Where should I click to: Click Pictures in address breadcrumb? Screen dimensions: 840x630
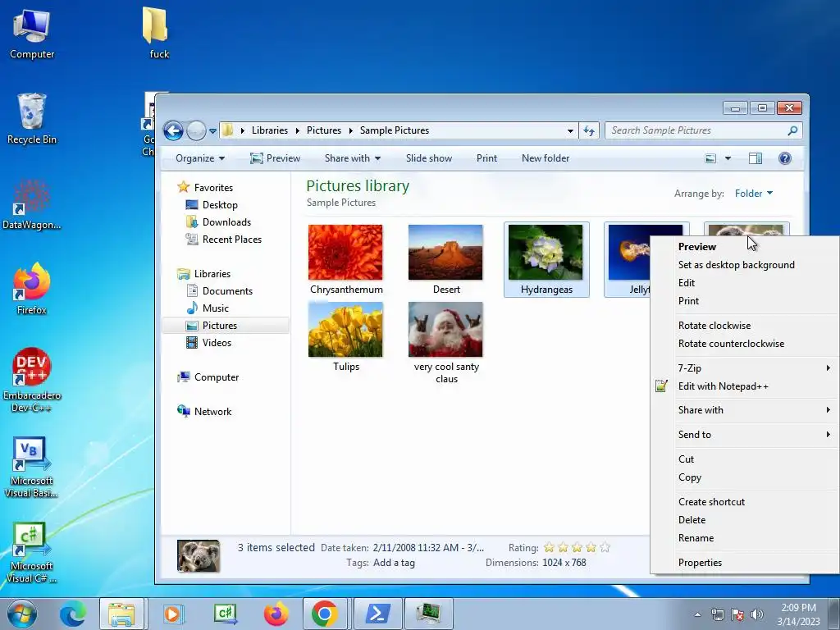click(x=323, y=130)
